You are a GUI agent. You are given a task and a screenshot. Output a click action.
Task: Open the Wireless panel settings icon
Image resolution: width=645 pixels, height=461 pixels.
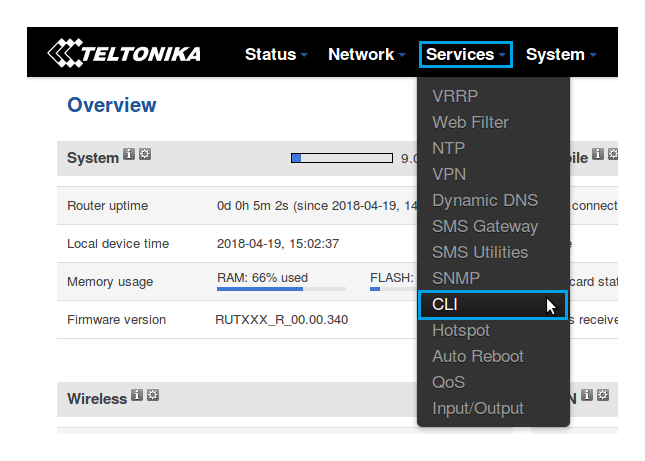pyautogui.click(x=153, y=395)
